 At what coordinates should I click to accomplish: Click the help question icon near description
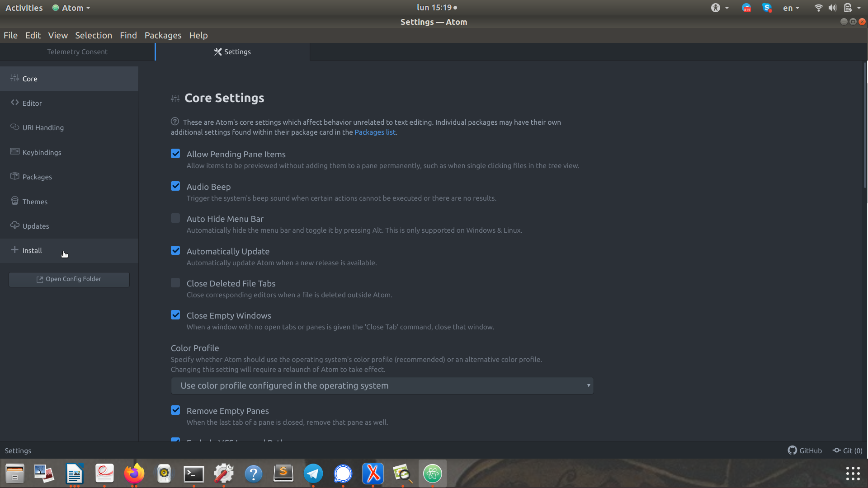tap(175, 122)
